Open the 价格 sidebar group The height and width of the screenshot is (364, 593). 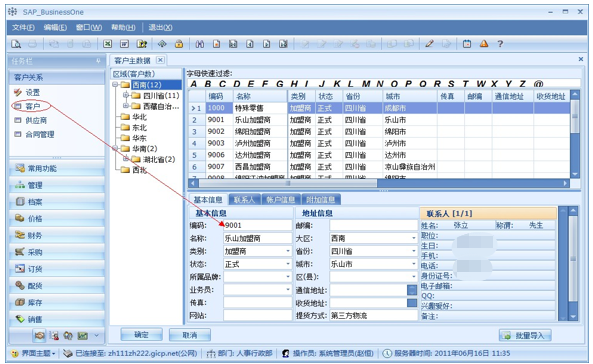click(x=57, y=218)
